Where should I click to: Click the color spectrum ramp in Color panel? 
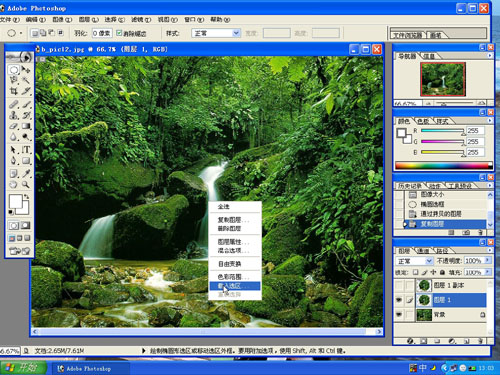pos(444,165)
